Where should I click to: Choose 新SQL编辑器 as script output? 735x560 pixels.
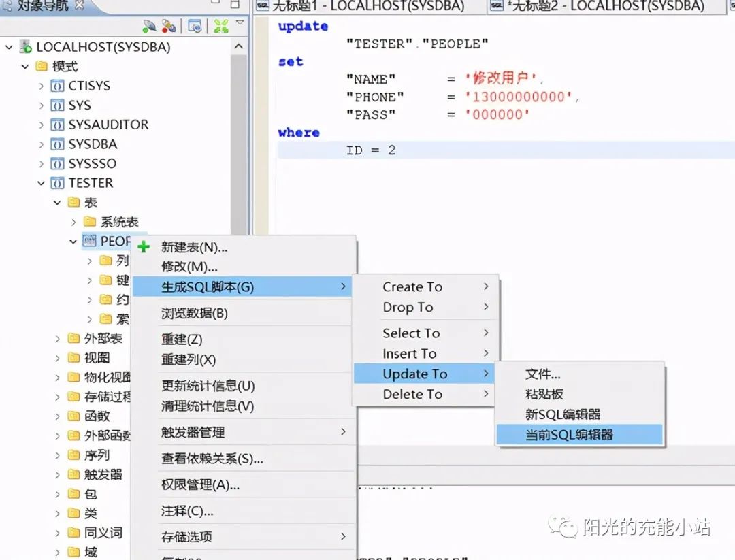580,414
